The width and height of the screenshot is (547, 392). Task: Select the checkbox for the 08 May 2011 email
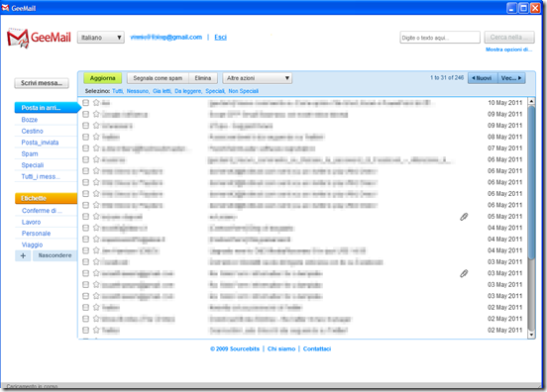[85, 137]
